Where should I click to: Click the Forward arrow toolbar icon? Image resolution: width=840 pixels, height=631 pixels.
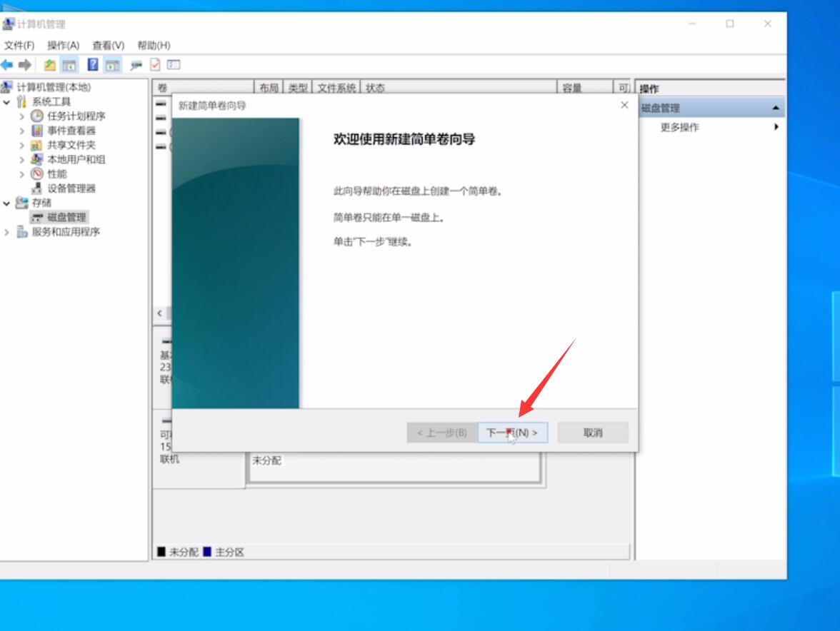pyautogui.click(x=24, y=65)
